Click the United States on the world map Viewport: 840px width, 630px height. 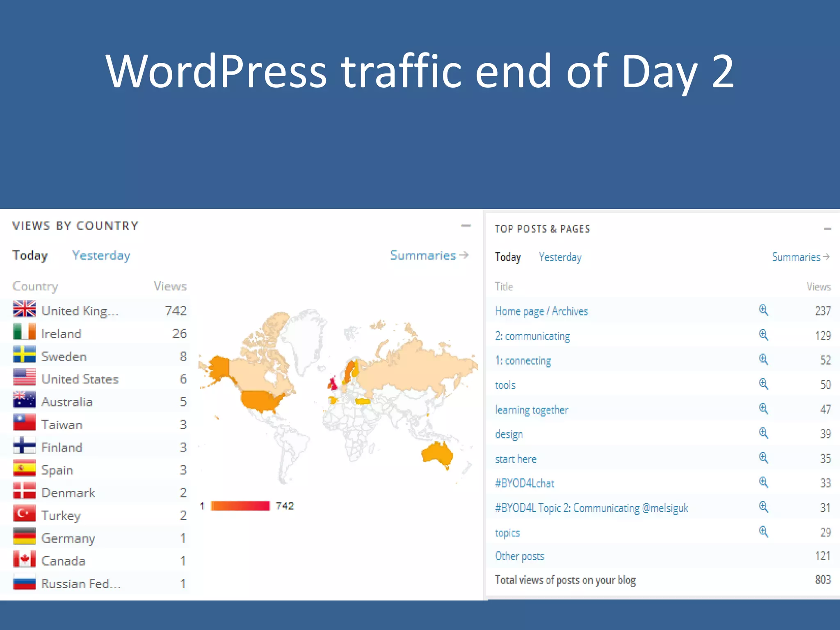[261, 401]
